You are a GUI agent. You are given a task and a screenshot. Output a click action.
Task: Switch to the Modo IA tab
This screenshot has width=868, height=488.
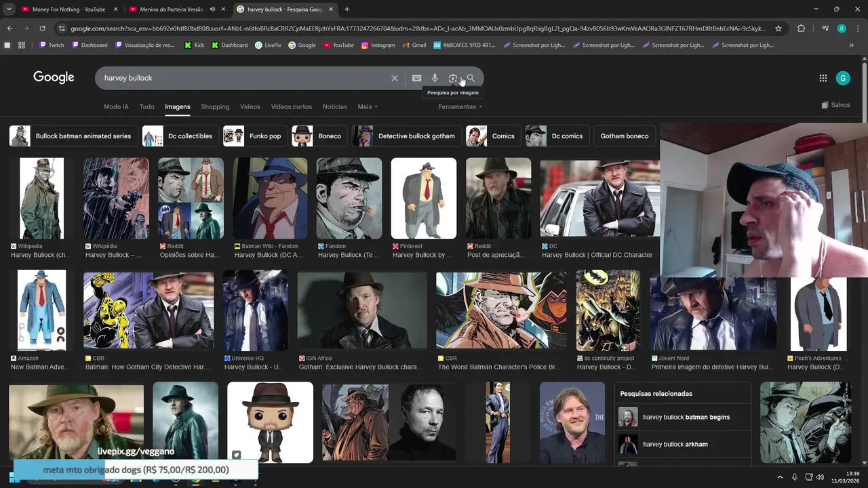click(x=116, y=106)
